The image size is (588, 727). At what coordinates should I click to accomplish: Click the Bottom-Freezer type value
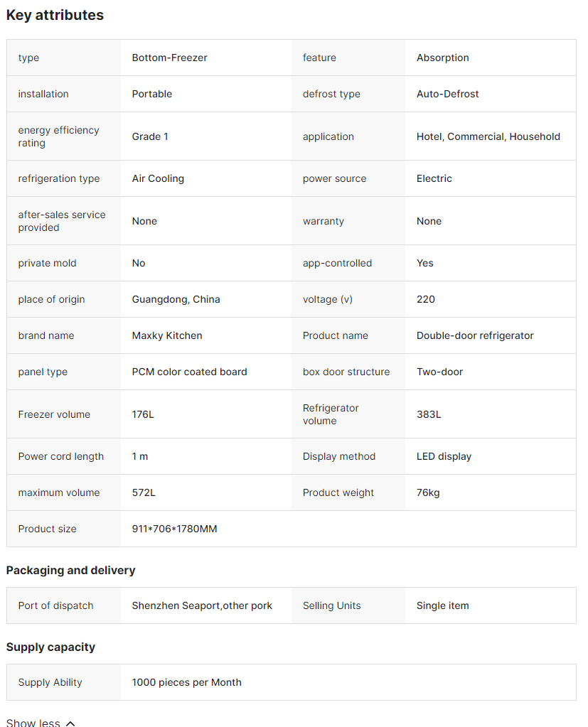point(169,58)
